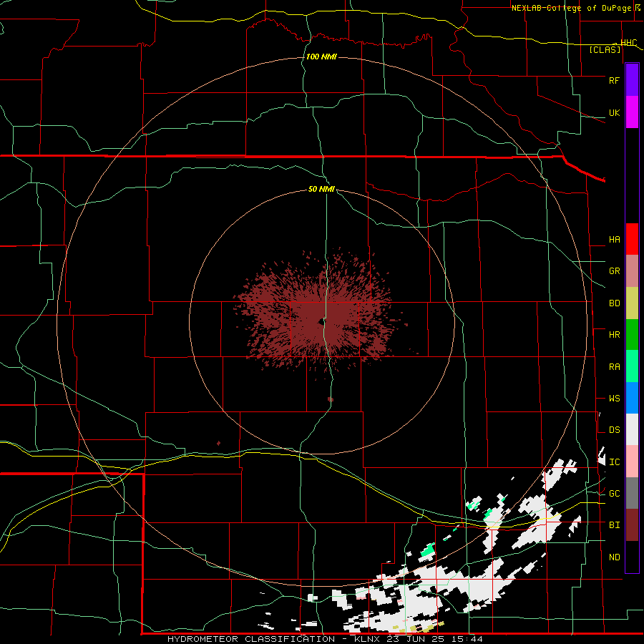Click the RF legend label
The height and width of the screenshot is (644, 644).
click(614, 80)
